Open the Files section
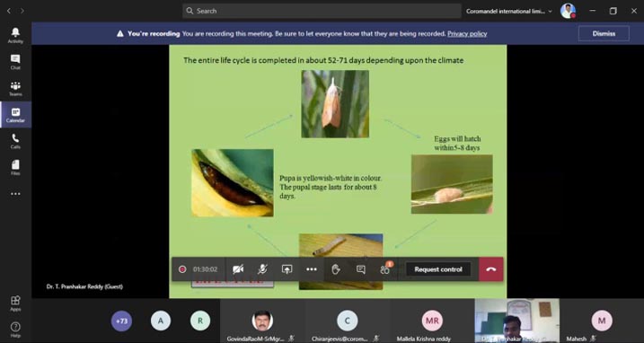The image size is (644, 343). pyautogui.click(x=15, y=168)
